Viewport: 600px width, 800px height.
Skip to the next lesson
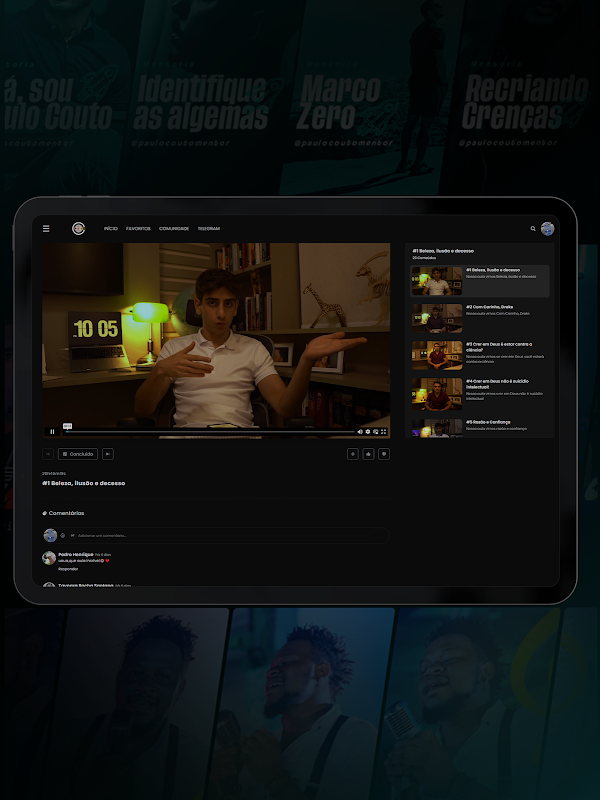point(108,454)
